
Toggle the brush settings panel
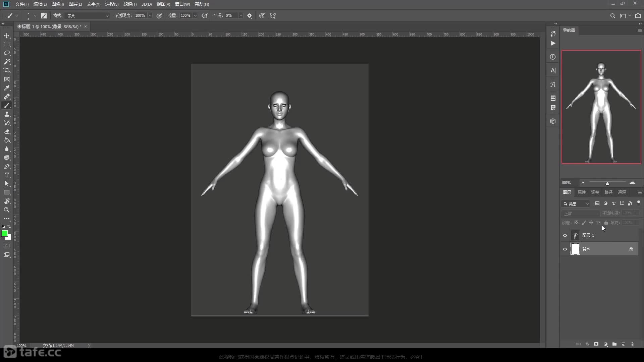coord(44,15)
